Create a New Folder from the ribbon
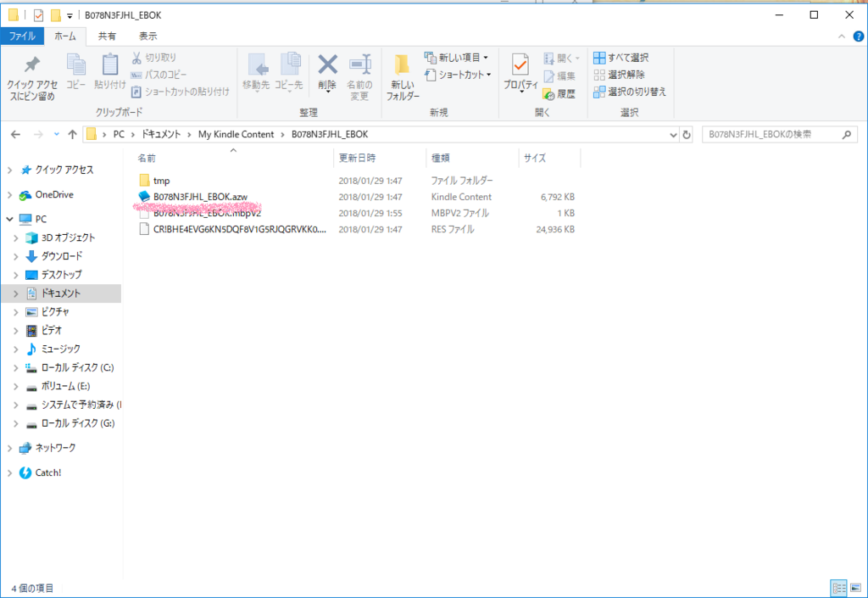 [403, 77]
